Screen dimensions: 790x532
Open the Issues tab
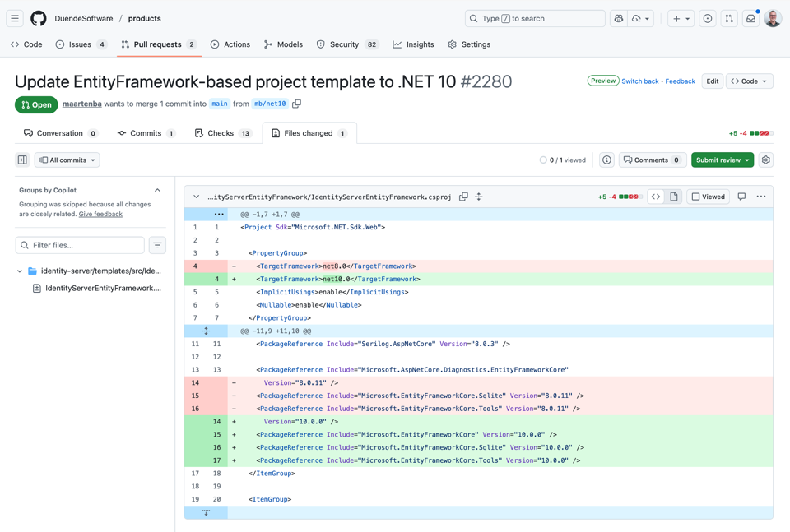[81, 44]
